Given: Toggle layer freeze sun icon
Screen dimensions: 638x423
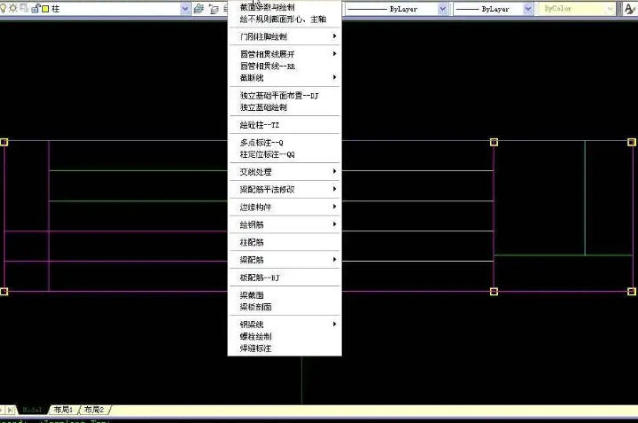Looking at the screenshot, I should coord(13,8).
